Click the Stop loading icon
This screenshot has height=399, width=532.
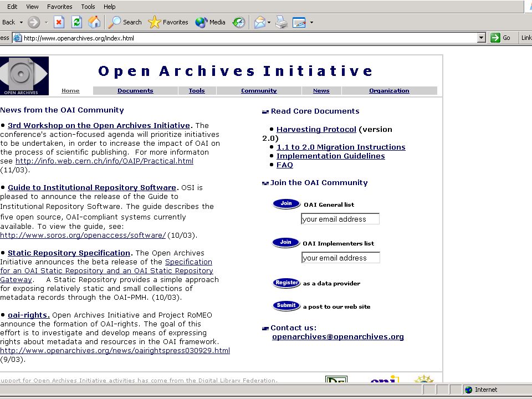(x=59, y=22)
